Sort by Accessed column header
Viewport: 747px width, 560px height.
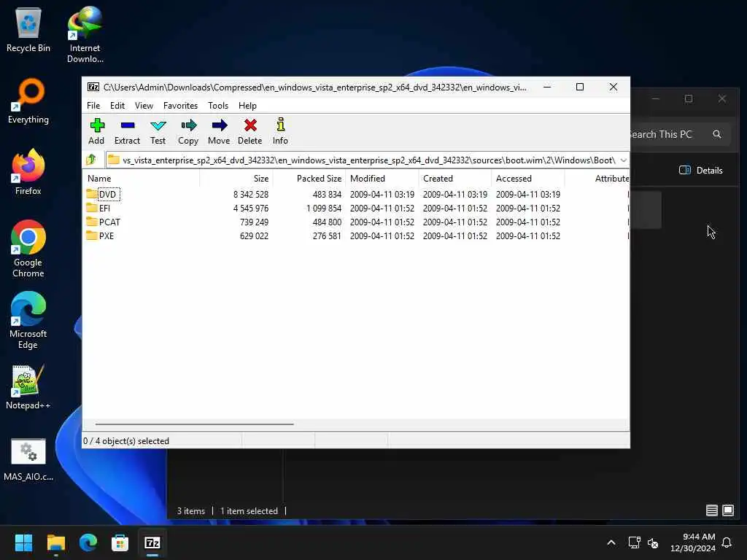pos(528,178)
